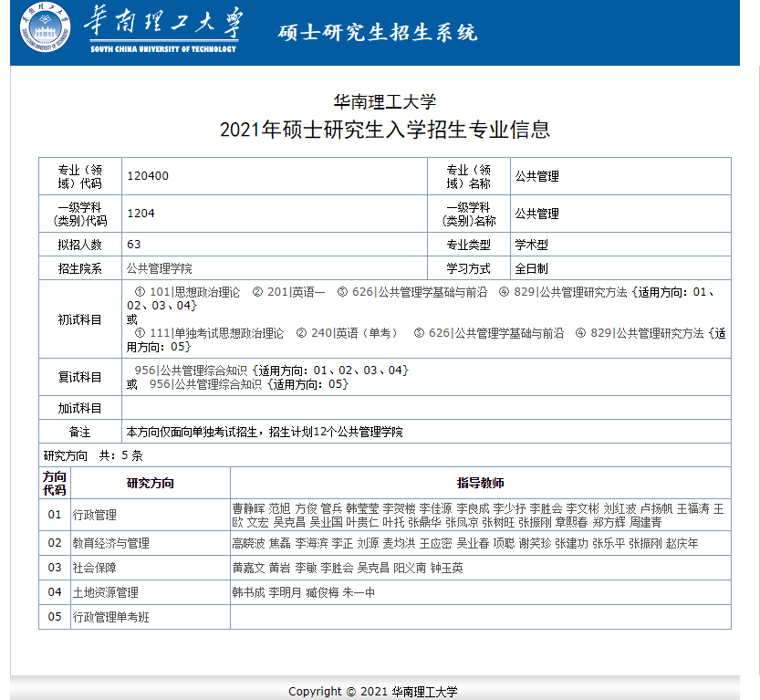760x700 pixels.
Task: Click the 加试科目 label cell
Action: tap(80, 408)
